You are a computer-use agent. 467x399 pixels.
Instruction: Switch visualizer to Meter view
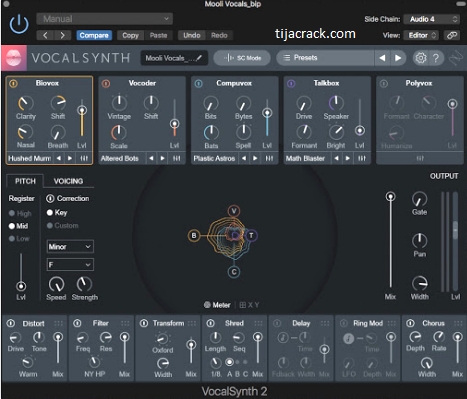point(217,305)
